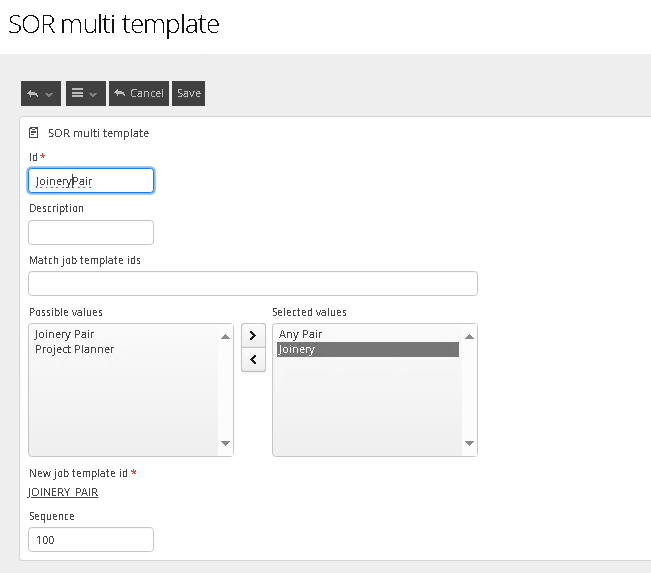Remove selected value with left arrow button

pyautogui.click(x=253, y=360)
